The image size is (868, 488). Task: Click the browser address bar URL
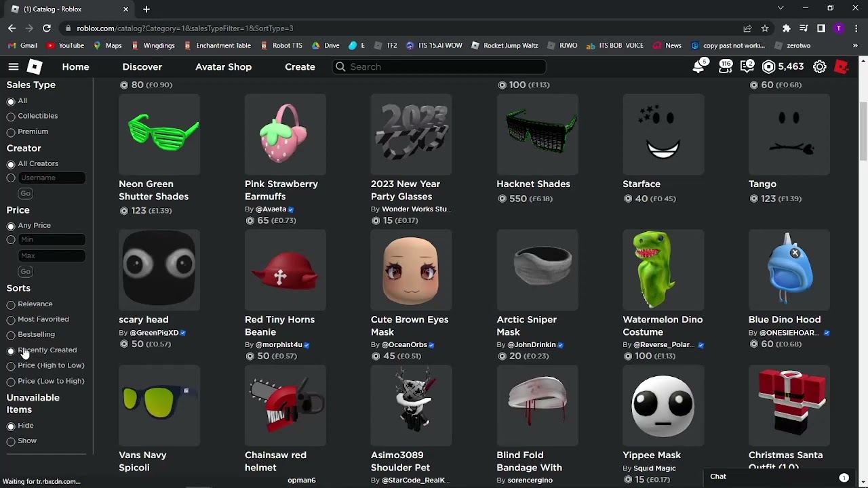184,28
